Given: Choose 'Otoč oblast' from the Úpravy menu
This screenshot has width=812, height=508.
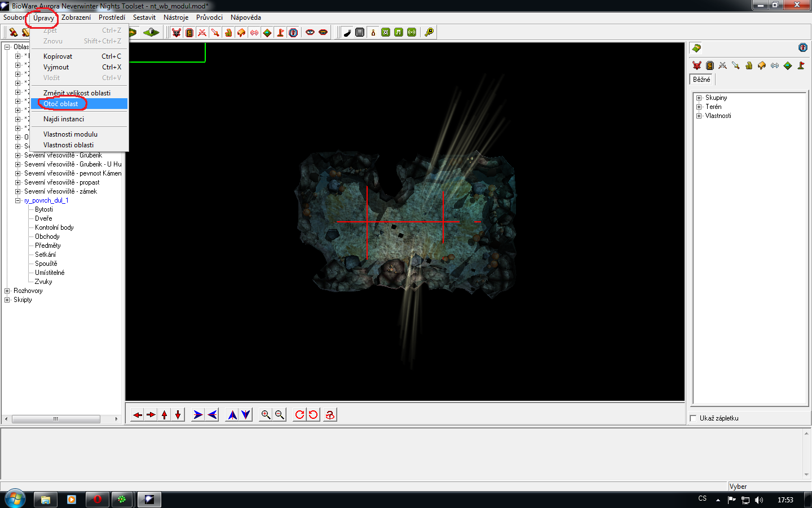Looking at the screenshot, I should tap(61, 104).
